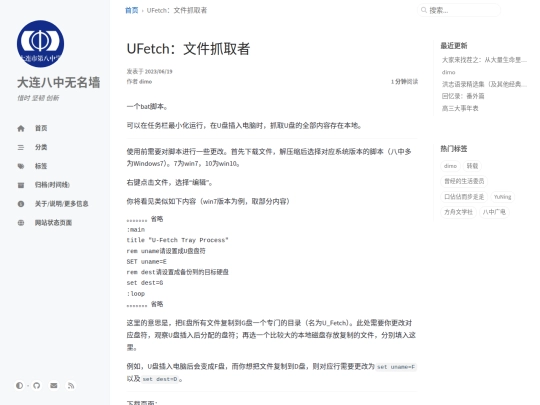The height and width of the screenshot is (405, 540).
Task: Click the info icon beside 关于/说明/更多信息
Action: click(21, 204)
